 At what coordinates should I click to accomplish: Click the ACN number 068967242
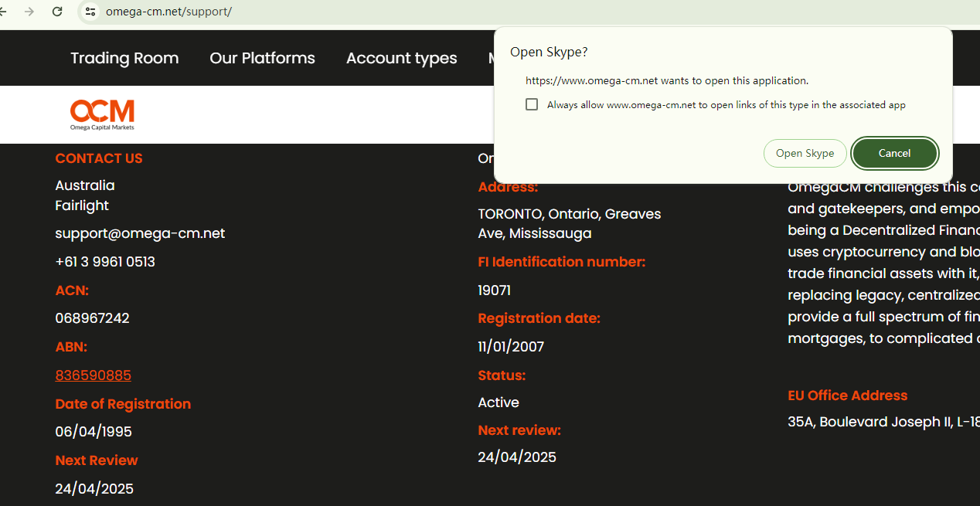(x=92, y=318)
